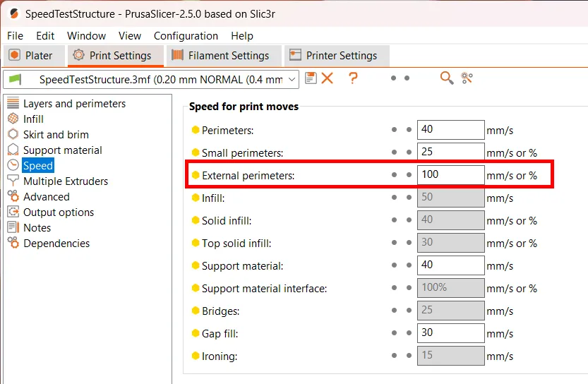Open the File menu
The height and width of the screenshot is (384, 588).
[15, 36]
